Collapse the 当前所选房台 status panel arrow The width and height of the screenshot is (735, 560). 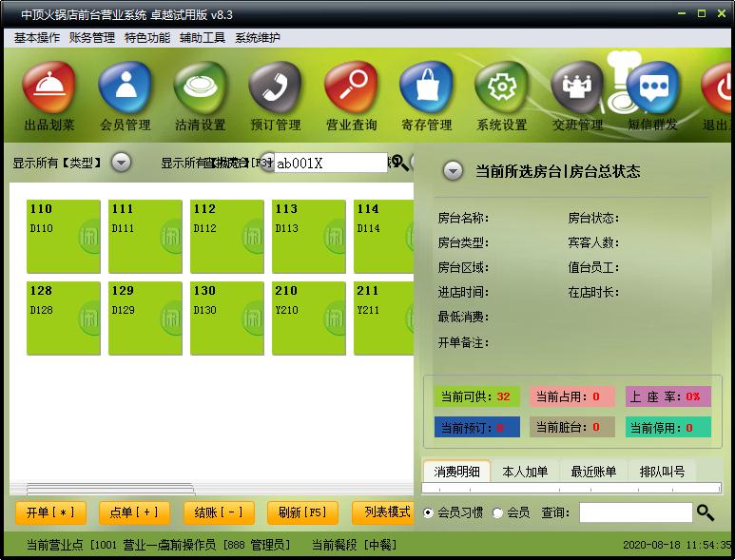(x=454, y=171)
